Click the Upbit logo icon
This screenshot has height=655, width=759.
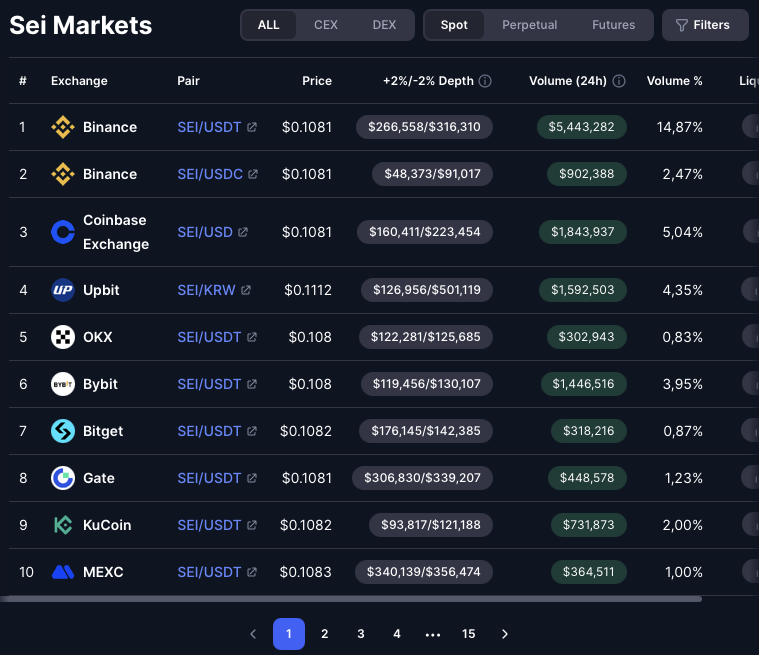63,290
